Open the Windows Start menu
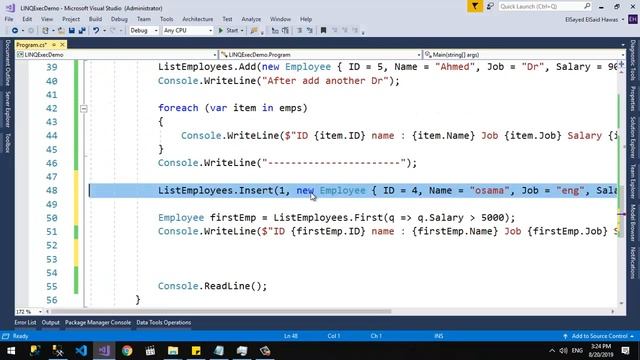640x360 pixels. pos(11,351)
